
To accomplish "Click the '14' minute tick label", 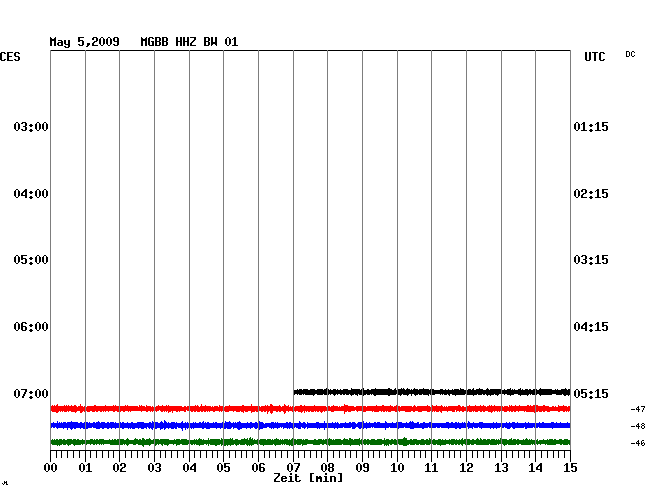I will click(x=535, y=468).
